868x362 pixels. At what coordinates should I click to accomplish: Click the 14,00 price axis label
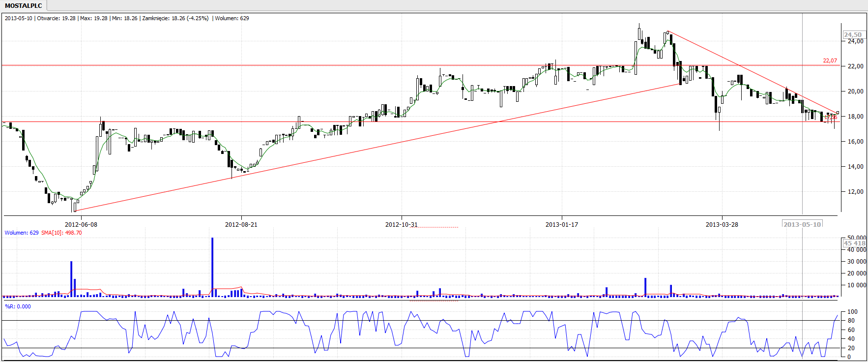(855, 166)
